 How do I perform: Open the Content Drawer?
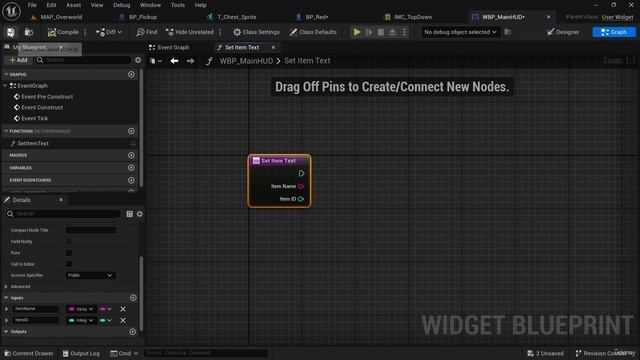point(29,353)
